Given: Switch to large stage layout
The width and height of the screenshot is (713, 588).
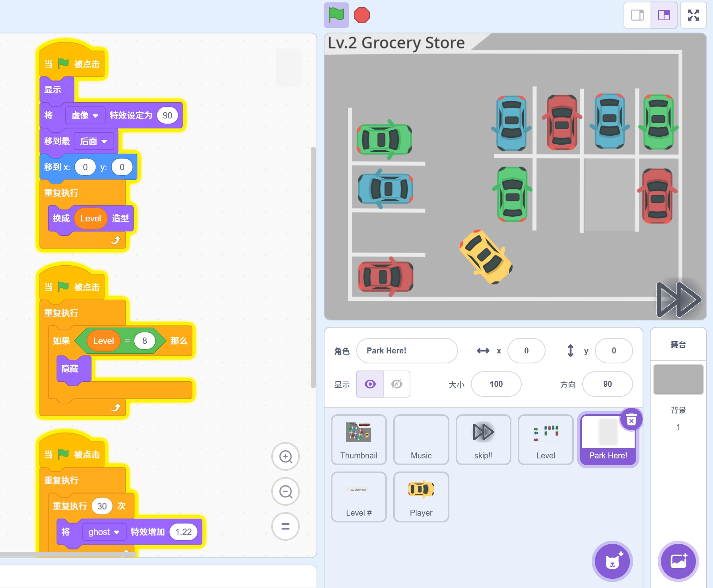Looking at the screenshot, I should pos(664,15).
